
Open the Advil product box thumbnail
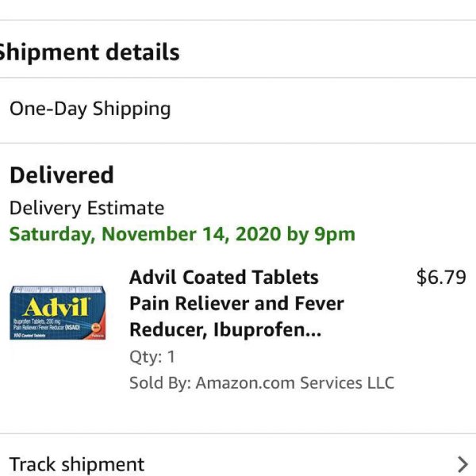[58, 313]
